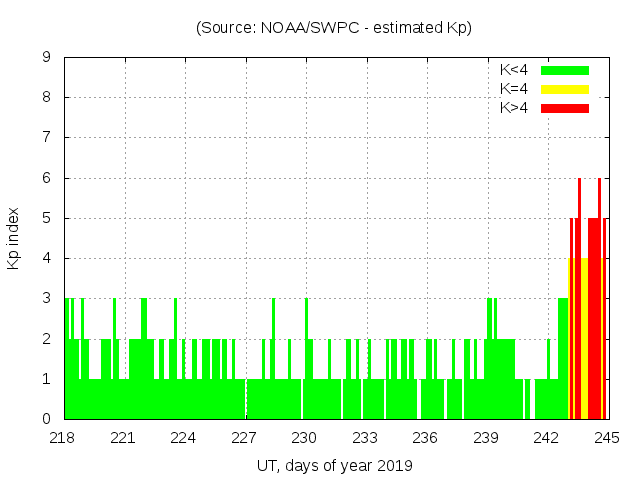Click the day 245 x-axis tick label
Viewport: 640px width, 480px height.
click(x=607, y=438)
